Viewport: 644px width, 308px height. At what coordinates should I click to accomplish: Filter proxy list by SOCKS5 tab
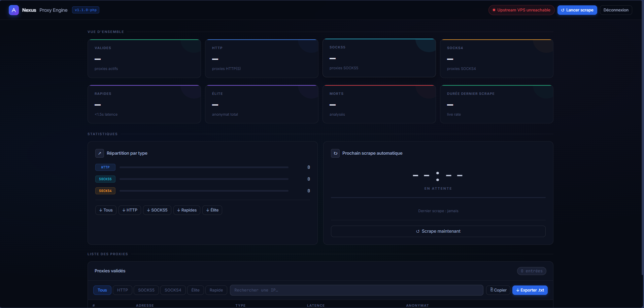pos(146,290)
